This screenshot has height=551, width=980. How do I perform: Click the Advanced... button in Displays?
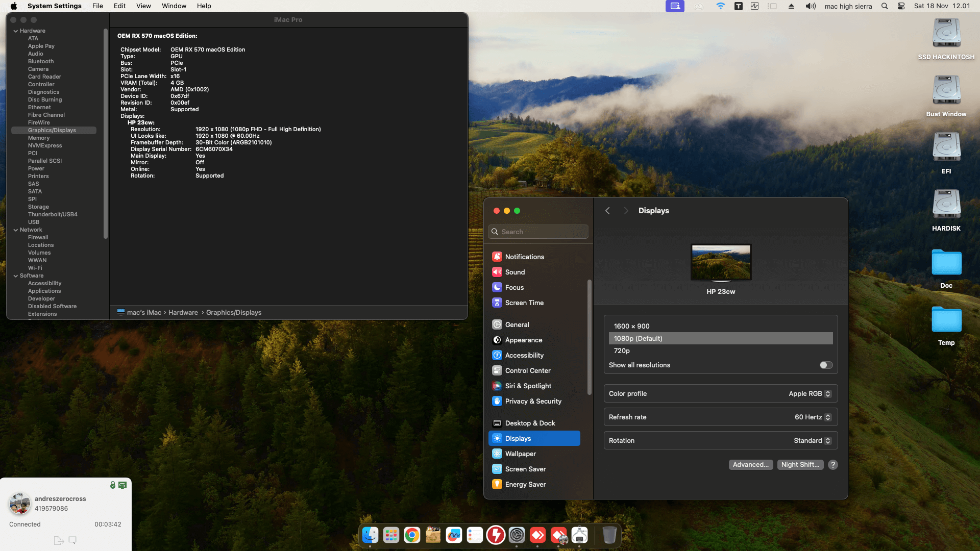pos(751,464)
